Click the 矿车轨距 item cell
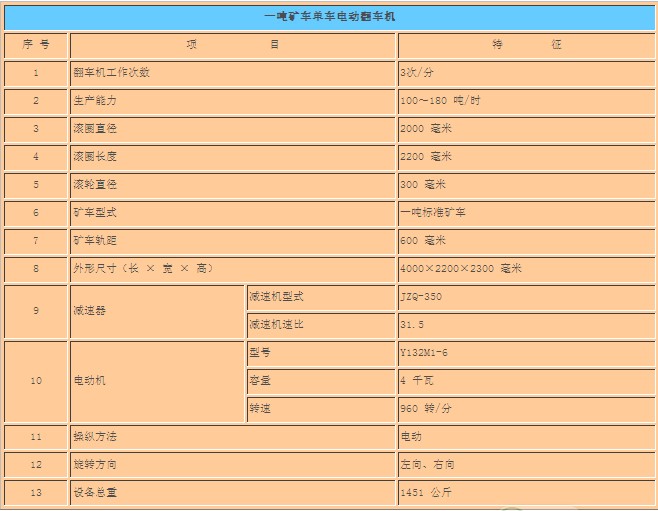This screenshot has height=511, width=658. pos(95,241)
